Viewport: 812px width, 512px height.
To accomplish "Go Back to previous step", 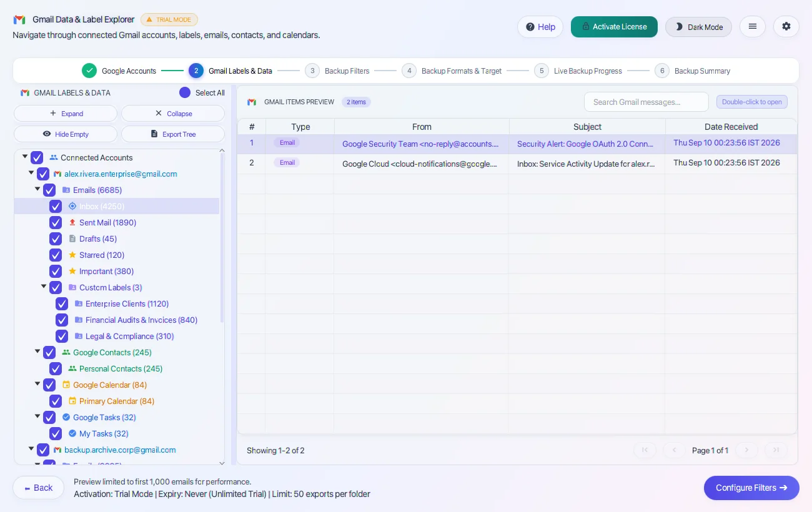I will point(38,488).
